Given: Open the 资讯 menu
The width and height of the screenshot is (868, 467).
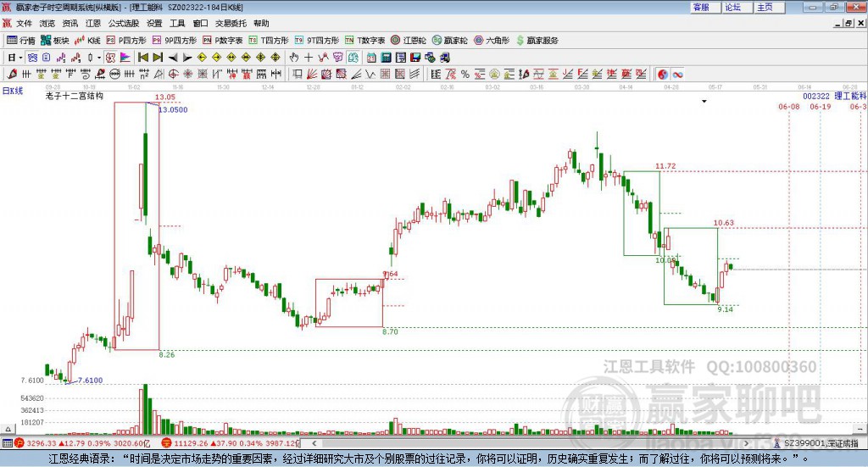Looking at the screenshot, I should point(70,23).
